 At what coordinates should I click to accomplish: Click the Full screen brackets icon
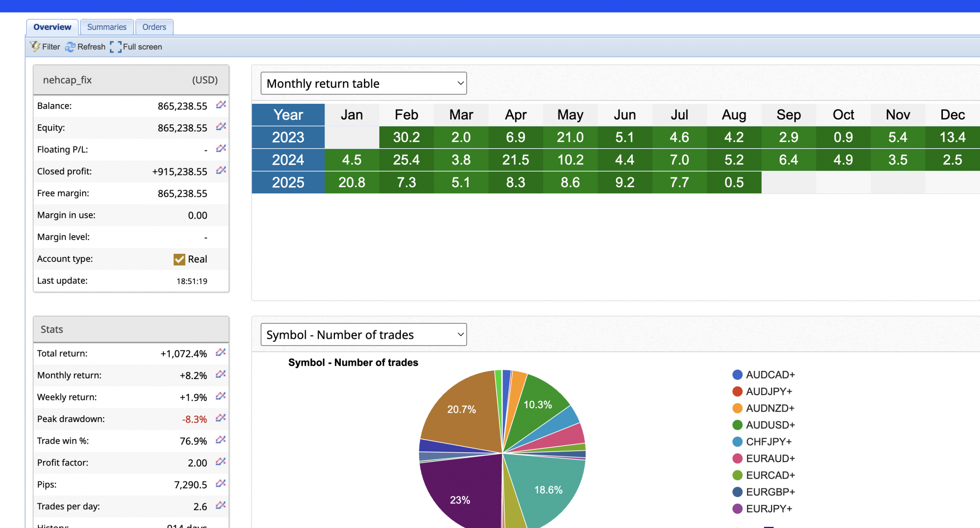(x=116, y=47)
